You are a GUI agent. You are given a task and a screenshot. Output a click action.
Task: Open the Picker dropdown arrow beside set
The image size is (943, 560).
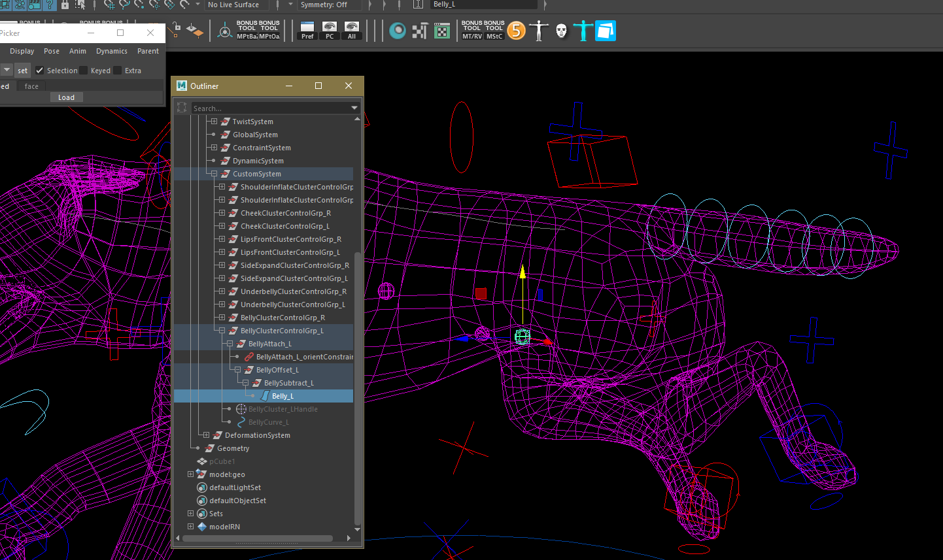[7, 70]
